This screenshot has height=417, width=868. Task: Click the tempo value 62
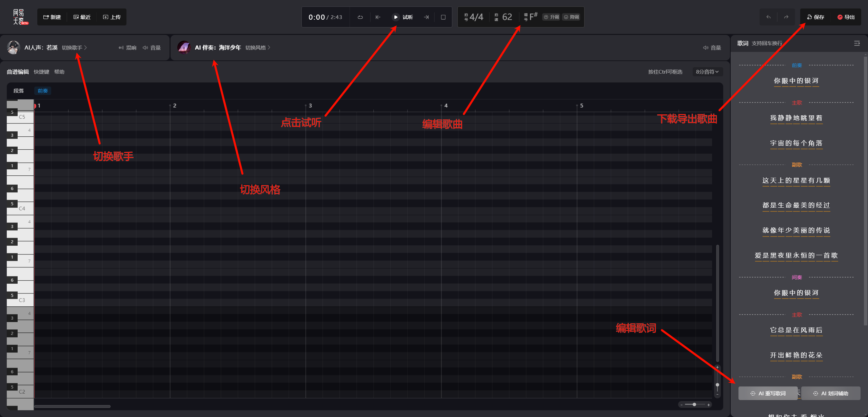[x=507, y=17]
